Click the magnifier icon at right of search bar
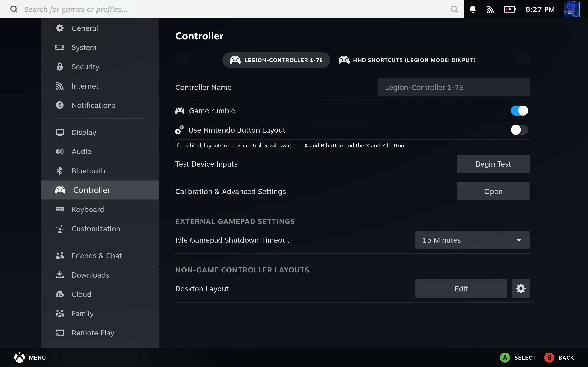 pos(454,9)
